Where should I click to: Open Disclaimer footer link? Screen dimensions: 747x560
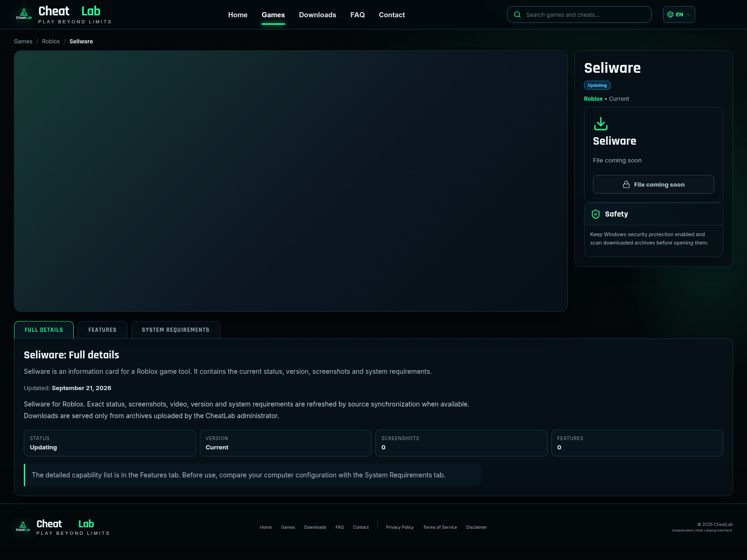pos(476,527)
